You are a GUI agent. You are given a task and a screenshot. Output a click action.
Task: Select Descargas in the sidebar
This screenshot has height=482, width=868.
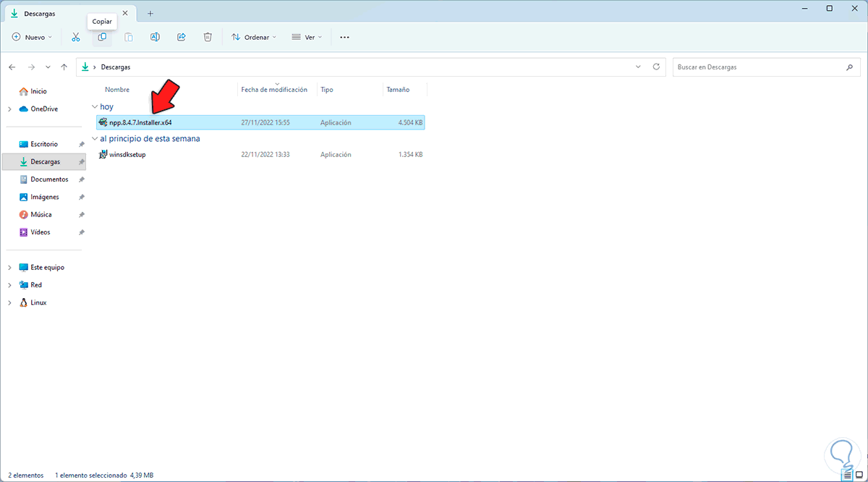43,161
